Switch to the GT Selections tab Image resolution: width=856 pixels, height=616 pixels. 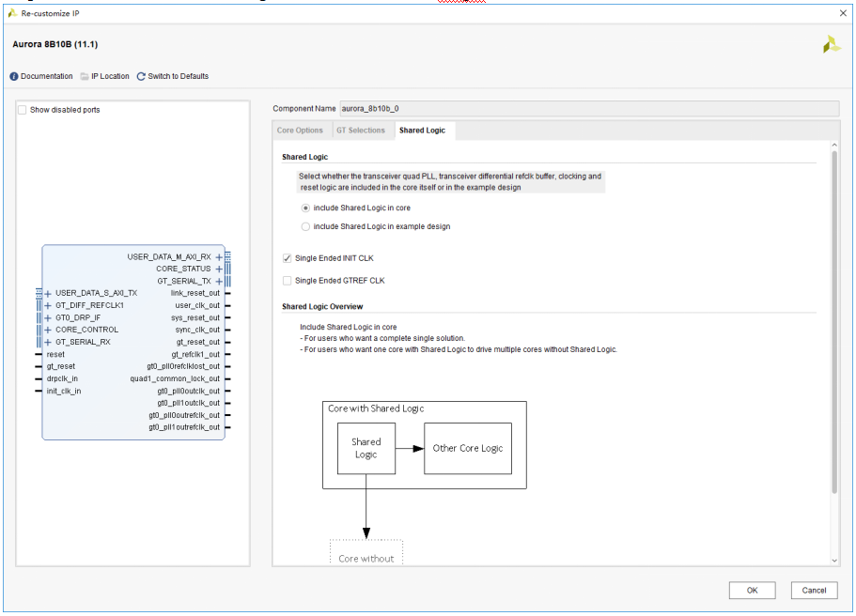click(360, 131)
